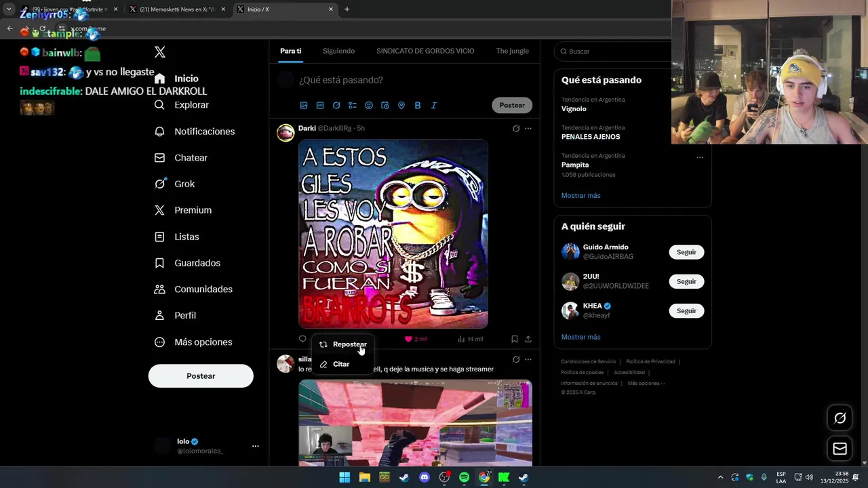Click the large sidebar Postear button
Viewport: 868px width, 488px height.
click(x=201, y=376)
